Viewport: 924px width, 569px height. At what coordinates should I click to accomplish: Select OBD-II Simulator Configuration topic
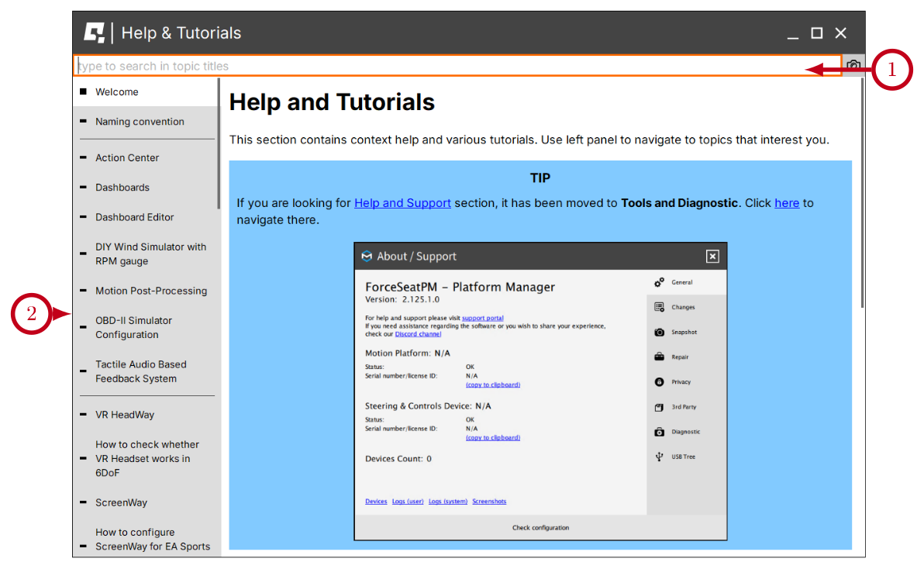click(133, 327)
